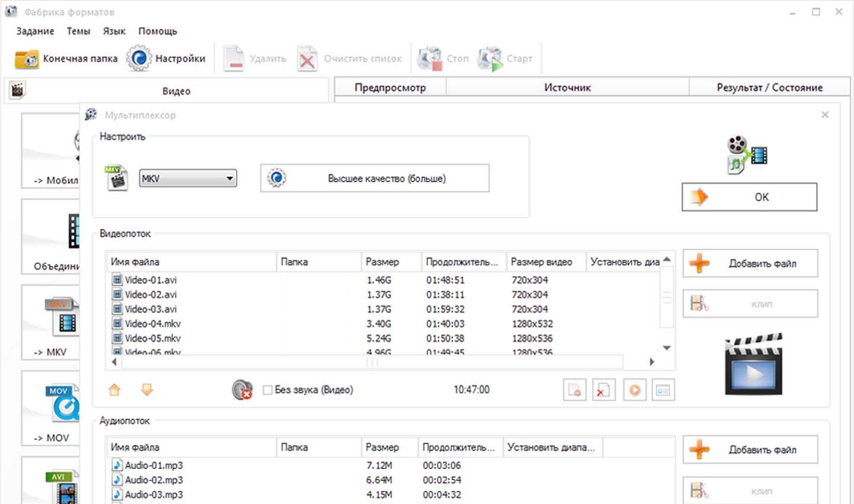Sort video list by Размер видео column
The height and width of the screenshot is (504, 854).
pos(546,261)
